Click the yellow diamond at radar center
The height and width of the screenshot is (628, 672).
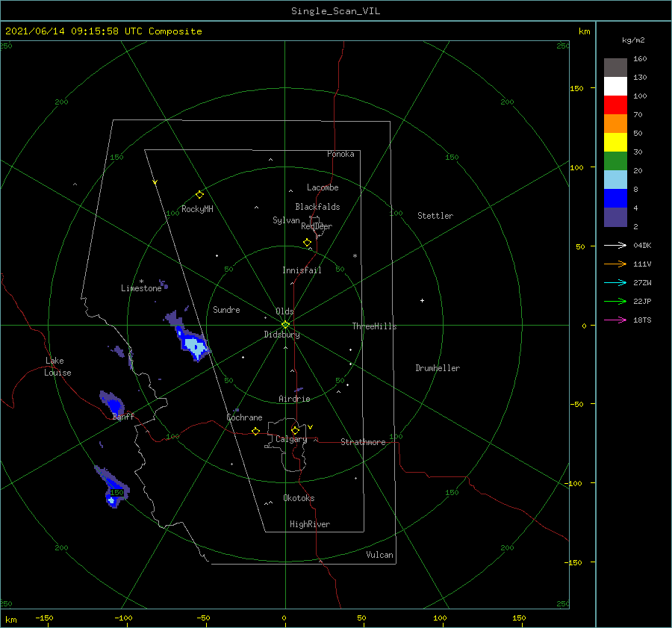pos(285,325)
